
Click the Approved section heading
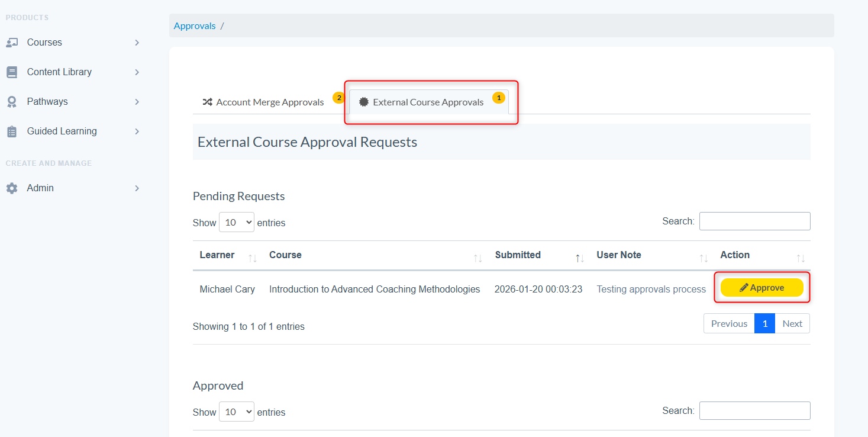pos(218,385)
